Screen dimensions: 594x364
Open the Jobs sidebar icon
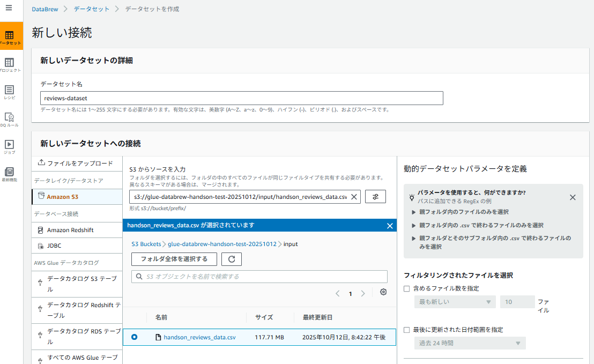[x=10, y=146]
